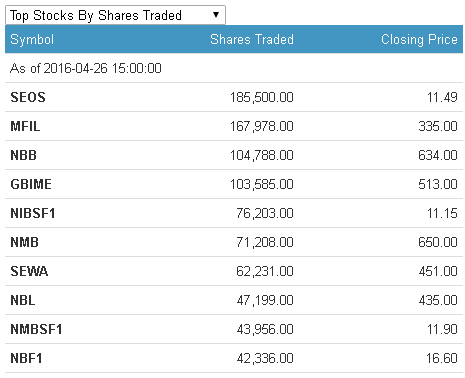465x378 pixels.
Task: Select the NMB stock symbol
Action: [24, 242]
